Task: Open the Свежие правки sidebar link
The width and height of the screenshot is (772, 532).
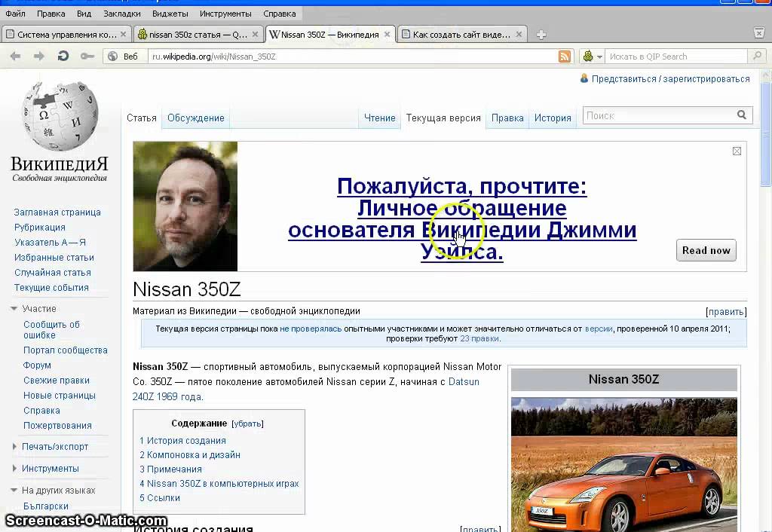Action: (56, 381)
